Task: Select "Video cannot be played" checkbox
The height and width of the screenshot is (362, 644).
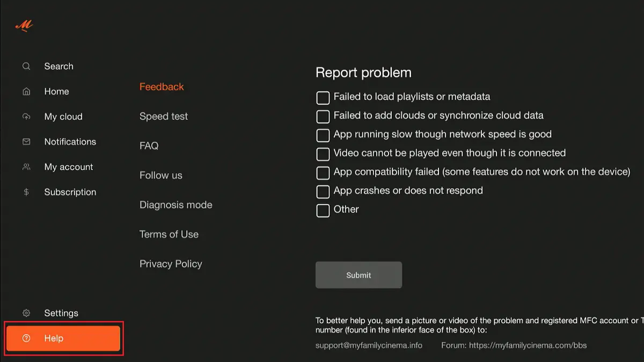Action: tap(323, 154)
